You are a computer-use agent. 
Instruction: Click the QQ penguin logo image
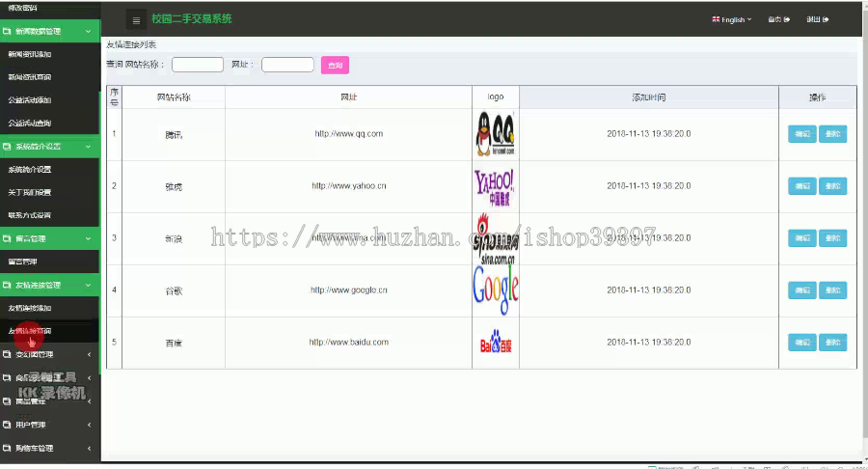point(496,133)
